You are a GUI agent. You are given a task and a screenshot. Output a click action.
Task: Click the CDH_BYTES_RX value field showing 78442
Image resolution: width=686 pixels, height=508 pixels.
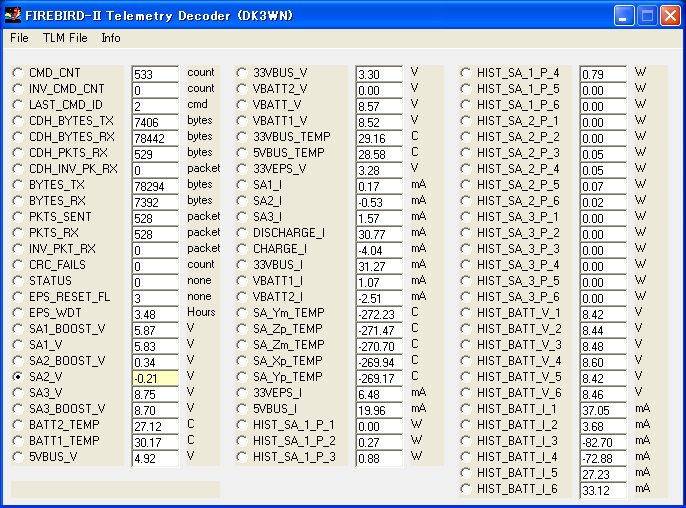tap(155, 138)
